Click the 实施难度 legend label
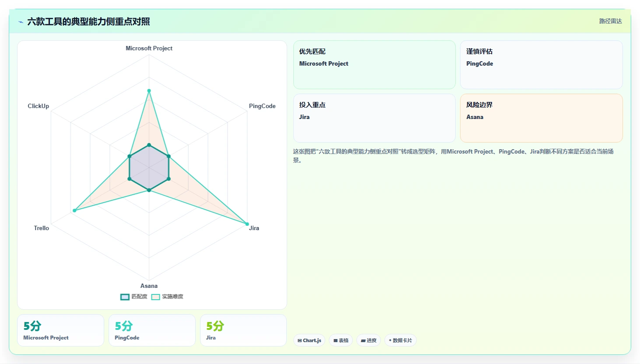The image size is (640, 364). coord(172,297)
